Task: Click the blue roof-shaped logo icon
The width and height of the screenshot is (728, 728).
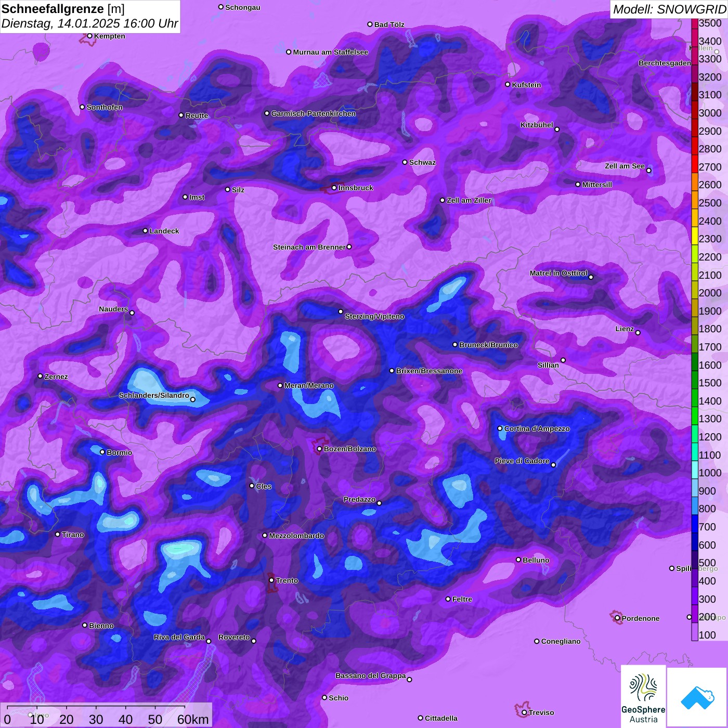Action: click(697, 697)
